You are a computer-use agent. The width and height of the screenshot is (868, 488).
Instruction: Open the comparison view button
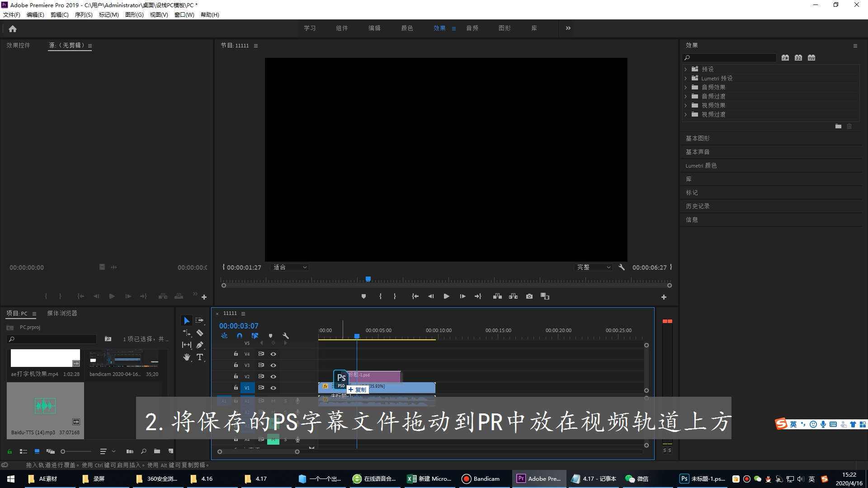[x=545, y=296]
